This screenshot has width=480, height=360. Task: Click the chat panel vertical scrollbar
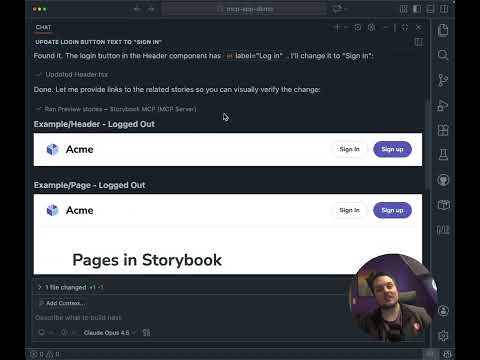point(427,145)
